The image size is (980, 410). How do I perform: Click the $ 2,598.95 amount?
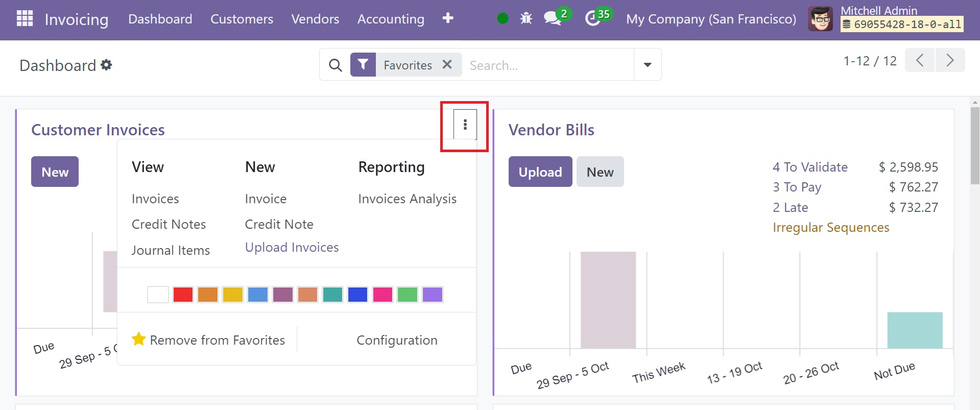point(908,167)
